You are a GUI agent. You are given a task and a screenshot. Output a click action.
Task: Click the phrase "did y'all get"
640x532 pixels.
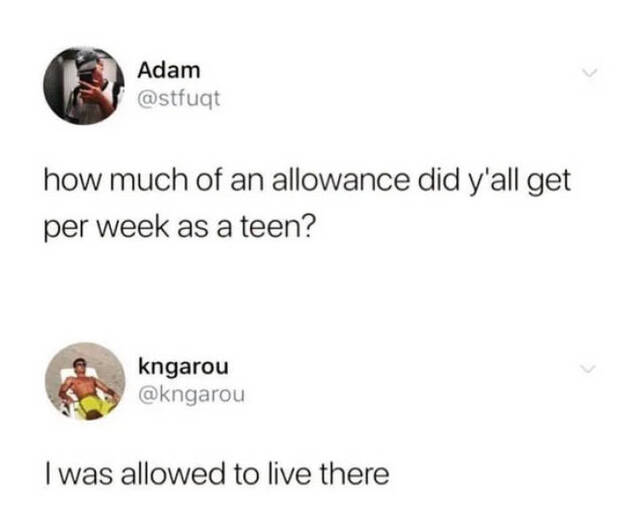[493, 182]
